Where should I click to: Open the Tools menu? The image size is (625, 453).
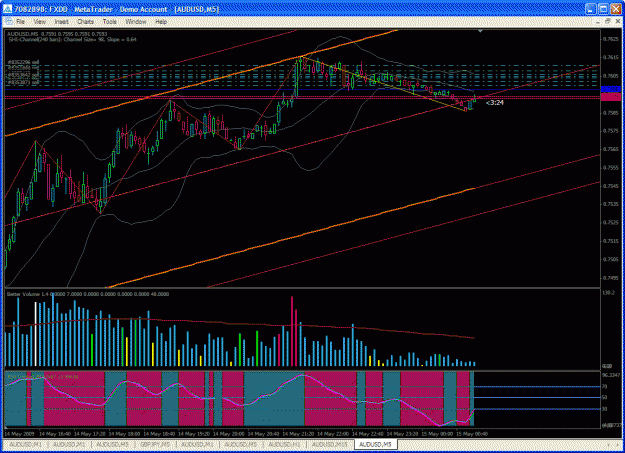point(110,22)
